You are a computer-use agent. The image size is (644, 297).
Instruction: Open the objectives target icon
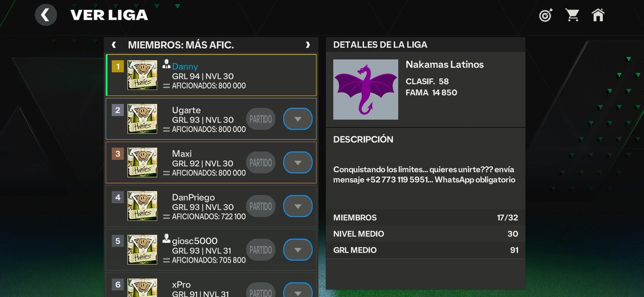click(x=546, y=16)
